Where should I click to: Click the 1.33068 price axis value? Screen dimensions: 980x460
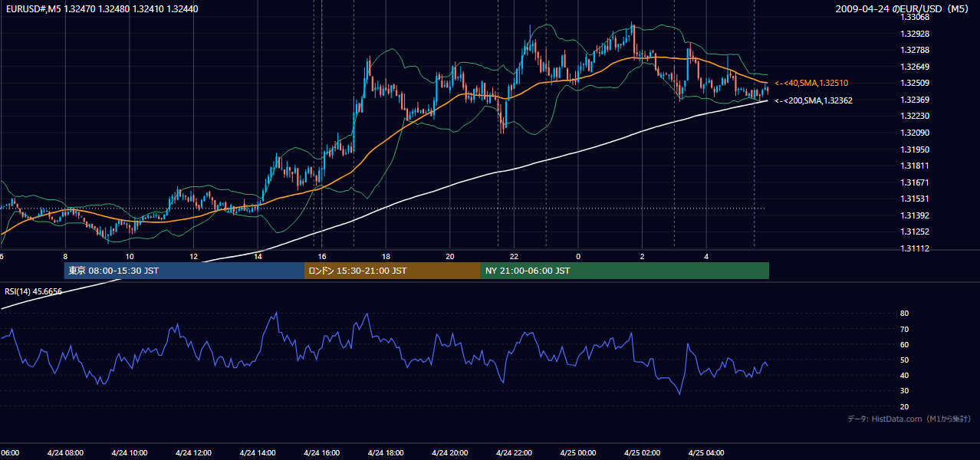(x=915, y=18)
